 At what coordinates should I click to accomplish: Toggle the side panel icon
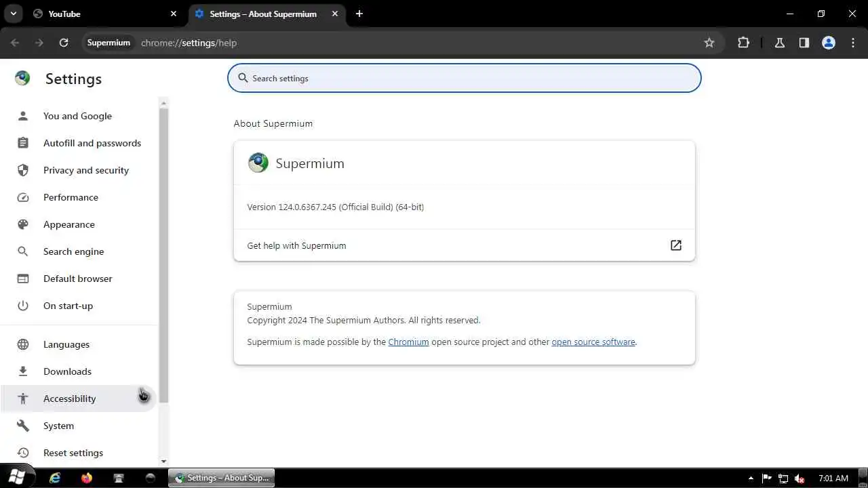pos(804,43)
